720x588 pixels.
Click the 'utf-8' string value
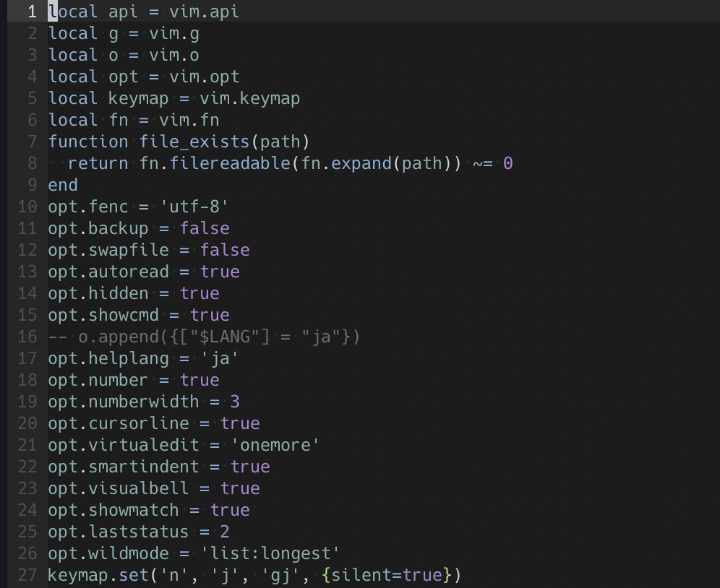(194, 207)
